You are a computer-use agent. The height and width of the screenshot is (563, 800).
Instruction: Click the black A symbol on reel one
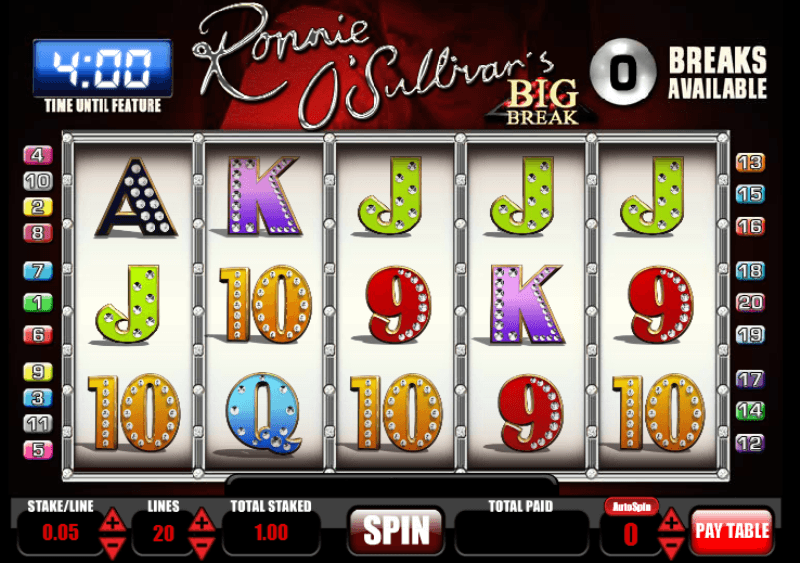click(136, 198)
